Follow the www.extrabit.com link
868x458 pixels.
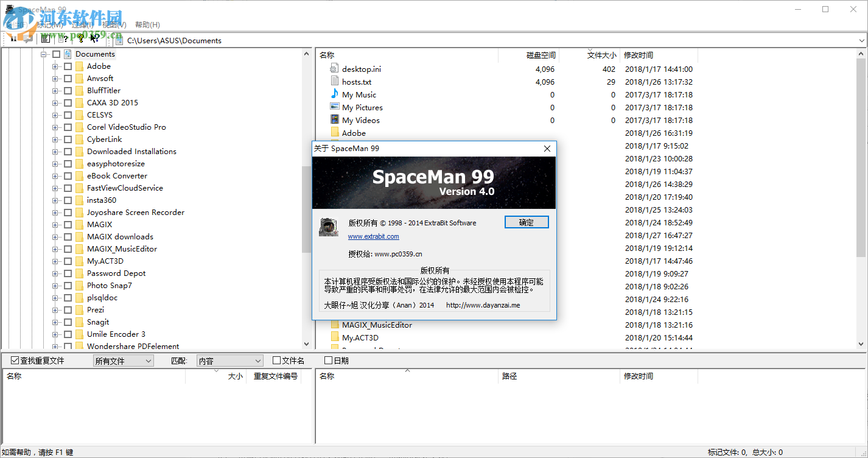(x=373, y=236)
